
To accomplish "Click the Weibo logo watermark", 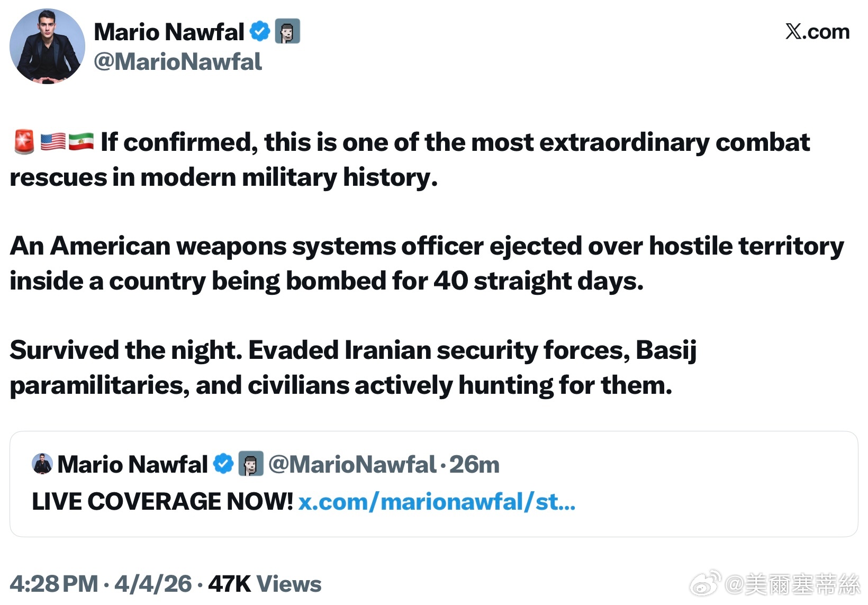I will click(x=706, y=583).
